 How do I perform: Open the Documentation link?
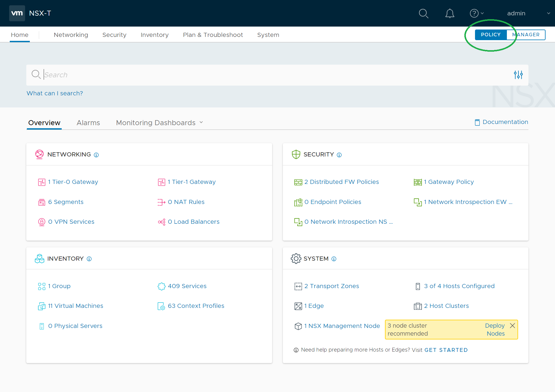pyautogui.click(x=501, y=122)
